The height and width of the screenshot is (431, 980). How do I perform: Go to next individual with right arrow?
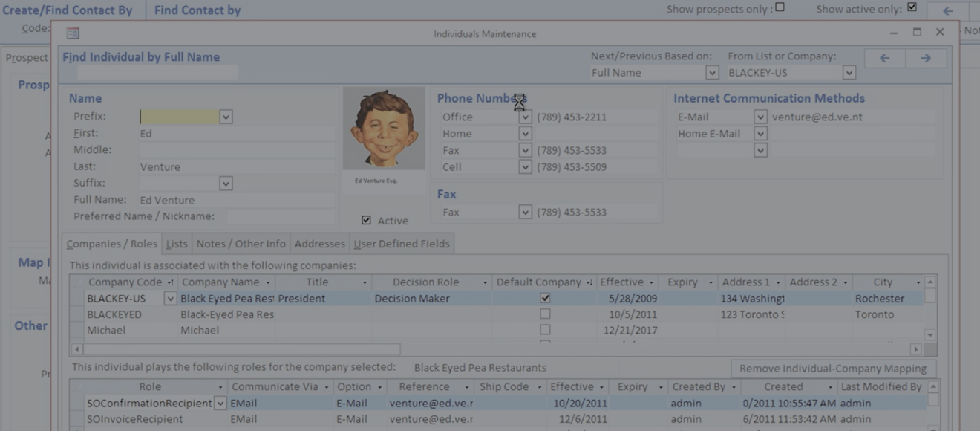[x=925, y=58]
